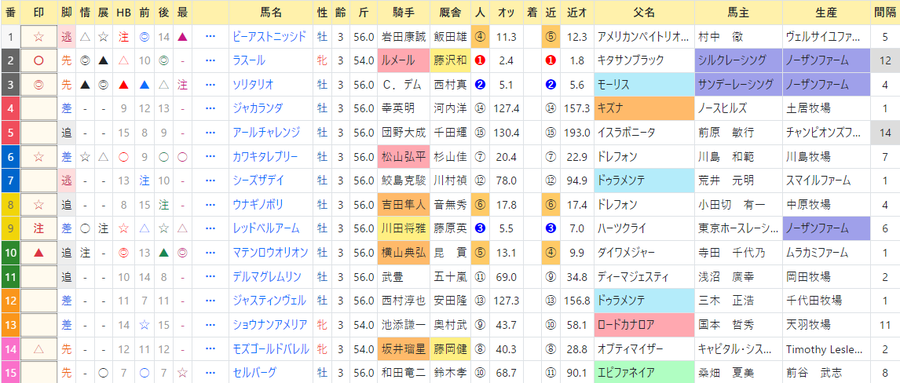
Task: Click the magenta ▲ in row 1's 最 column
Action: click(183, 37)
